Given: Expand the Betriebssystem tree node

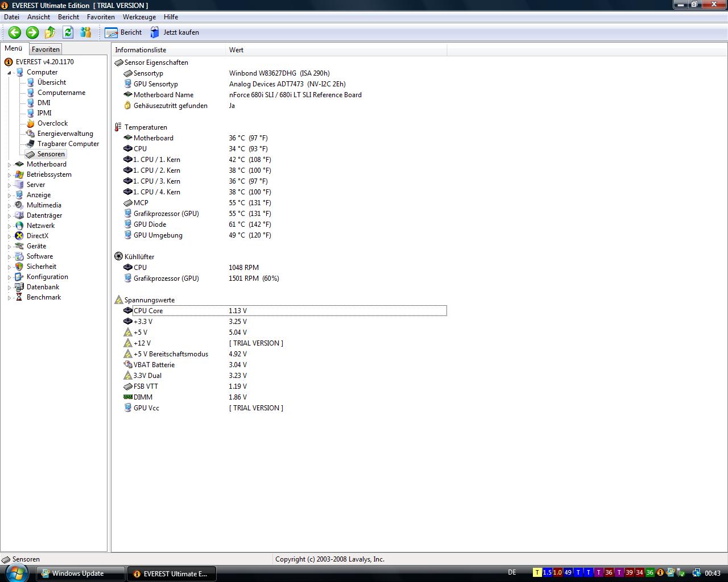Looking at the screenshot, I should (x=9, y=175).
